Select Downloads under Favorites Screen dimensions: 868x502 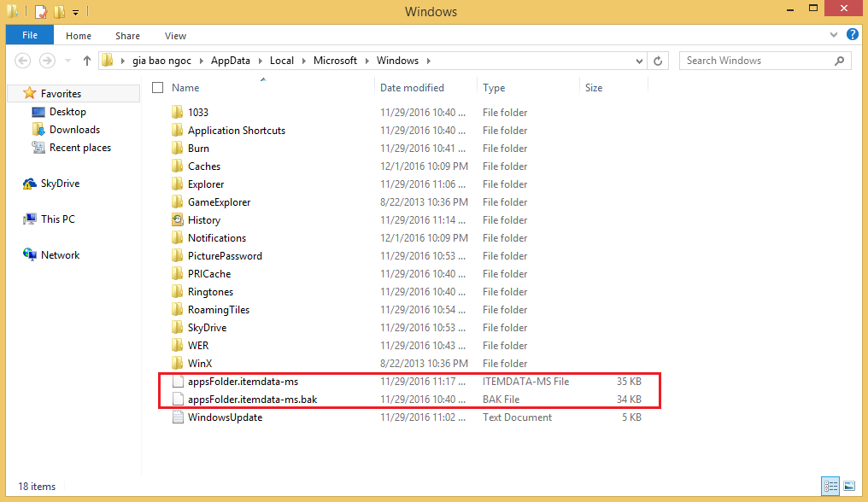point(74,130)
